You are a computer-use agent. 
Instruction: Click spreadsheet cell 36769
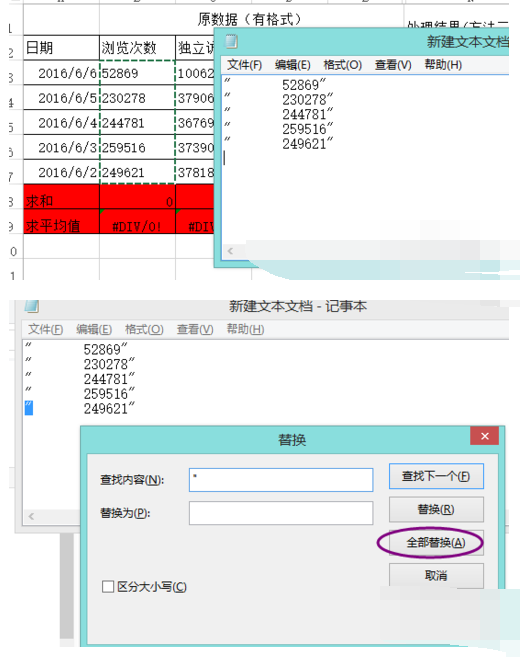195,122
